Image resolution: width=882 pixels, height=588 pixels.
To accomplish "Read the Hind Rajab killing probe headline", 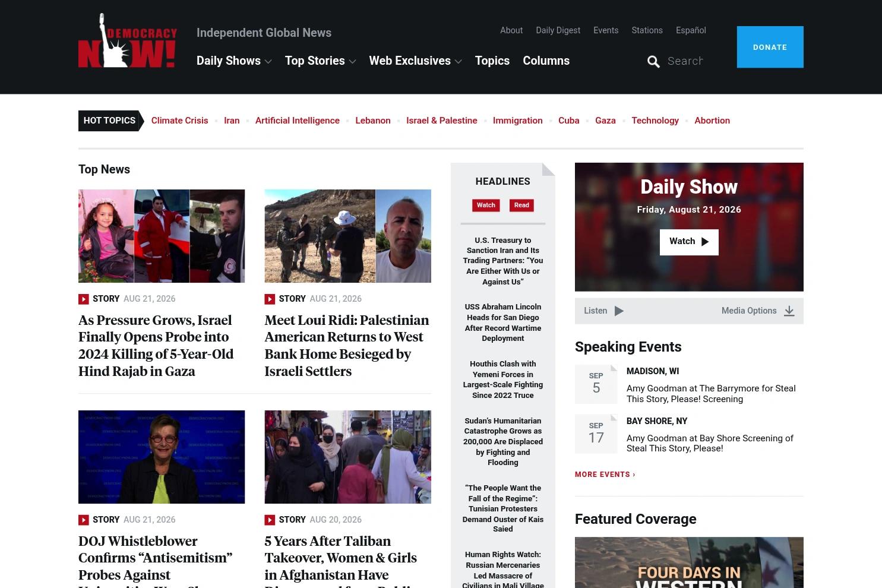I will [x=156, y=346].
